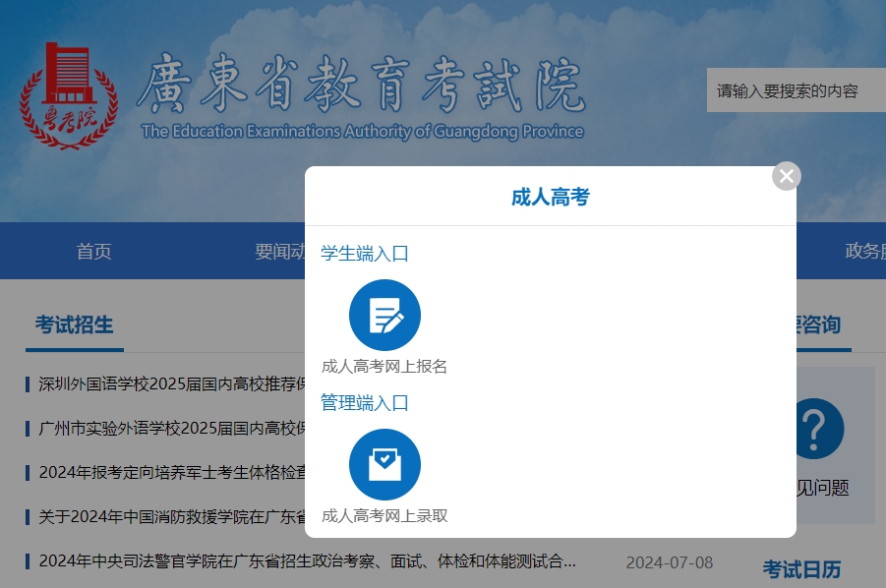This screenshot has width=886, height=588.
Task: Select the blue pencil icon under 学生端入口
Action: [384, 315]
